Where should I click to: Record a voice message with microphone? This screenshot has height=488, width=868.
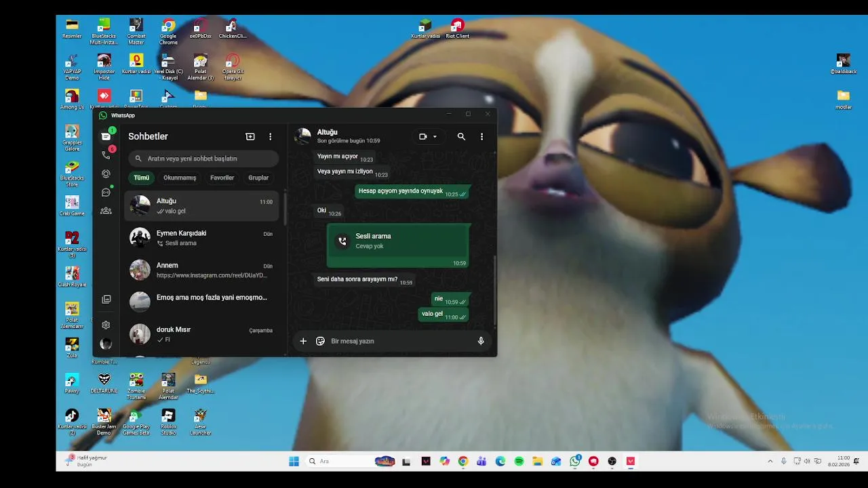(x=481, y=341)
